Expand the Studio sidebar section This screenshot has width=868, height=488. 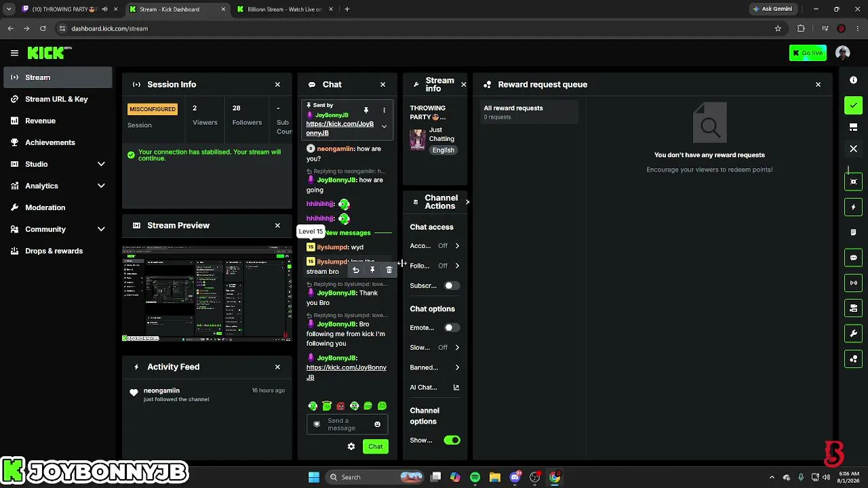pos(101,164)
